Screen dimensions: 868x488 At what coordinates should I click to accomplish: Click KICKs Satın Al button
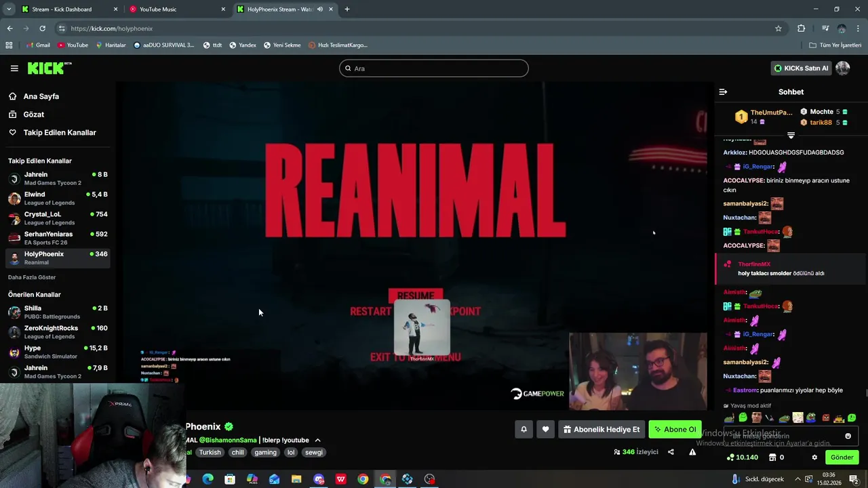(x=802, y=68)
